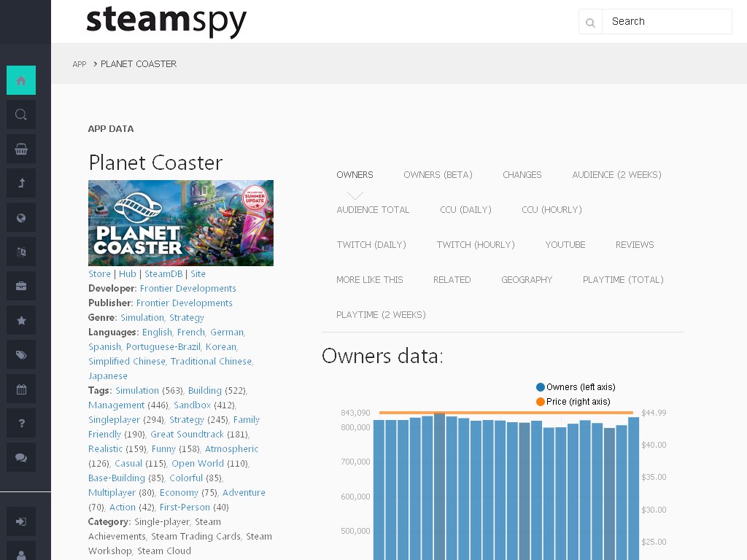Click the home icon in sidebar

coord(21,80)
